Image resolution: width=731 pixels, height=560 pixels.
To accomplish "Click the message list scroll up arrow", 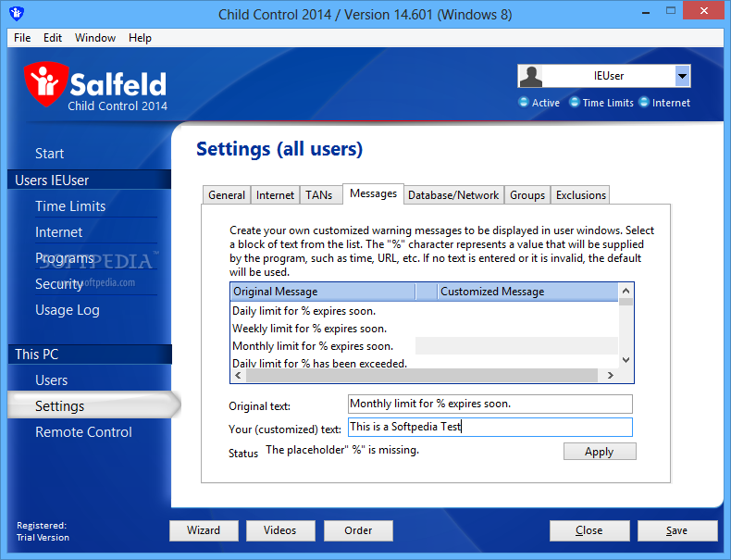I will [x=626, y=291].
